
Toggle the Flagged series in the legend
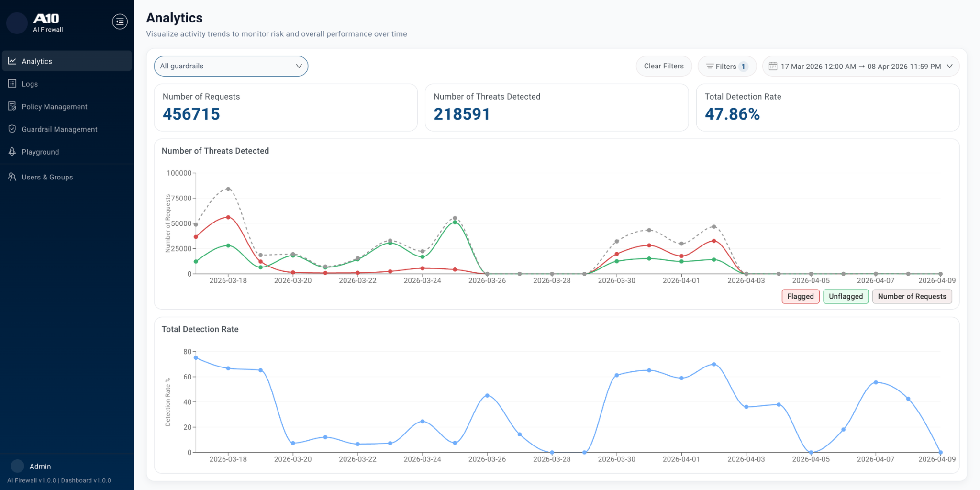coord(800,296)
